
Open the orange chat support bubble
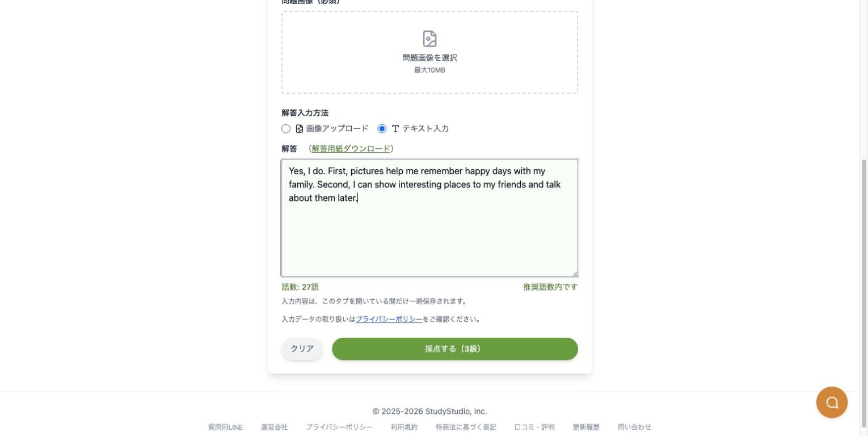[832, 403]
